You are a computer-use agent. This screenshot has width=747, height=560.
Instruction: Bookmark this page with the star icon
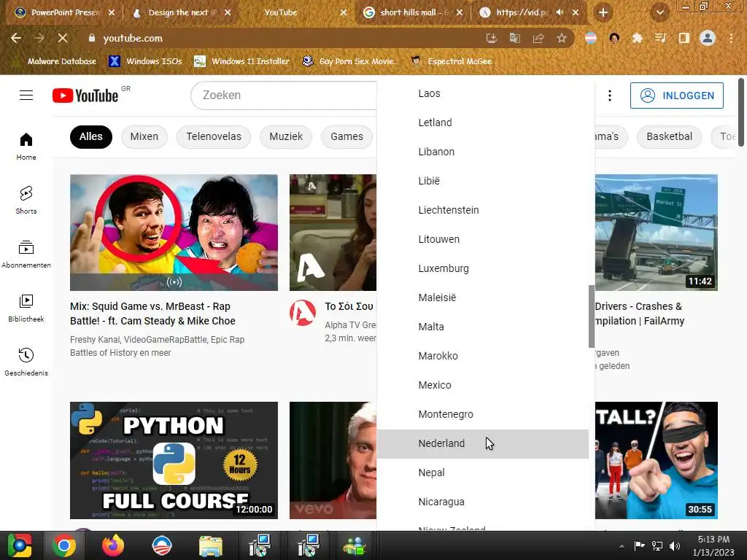click(x=562, y=38)
